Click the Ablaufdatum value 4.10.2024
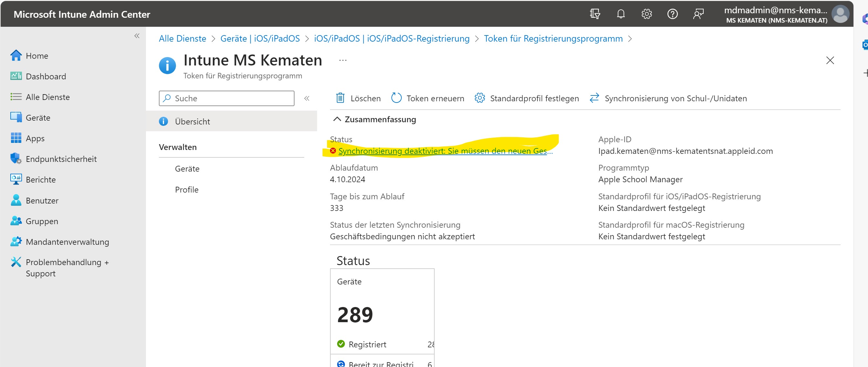Screen dimensions: 868x367 pos(347,179)
